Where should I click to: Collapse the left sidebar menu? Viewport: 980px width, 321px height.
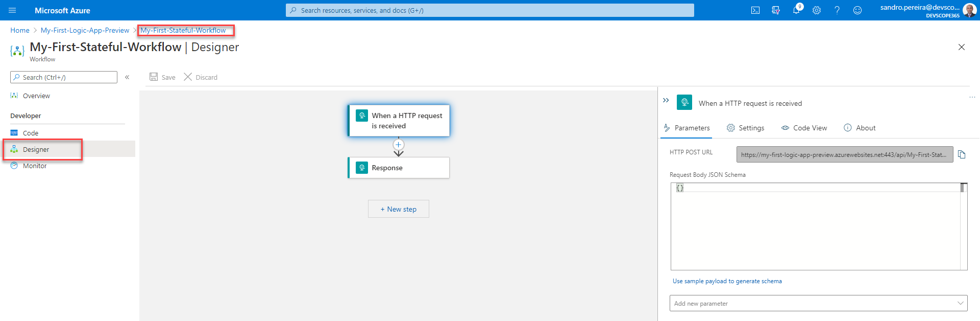(x=127, y=77)
